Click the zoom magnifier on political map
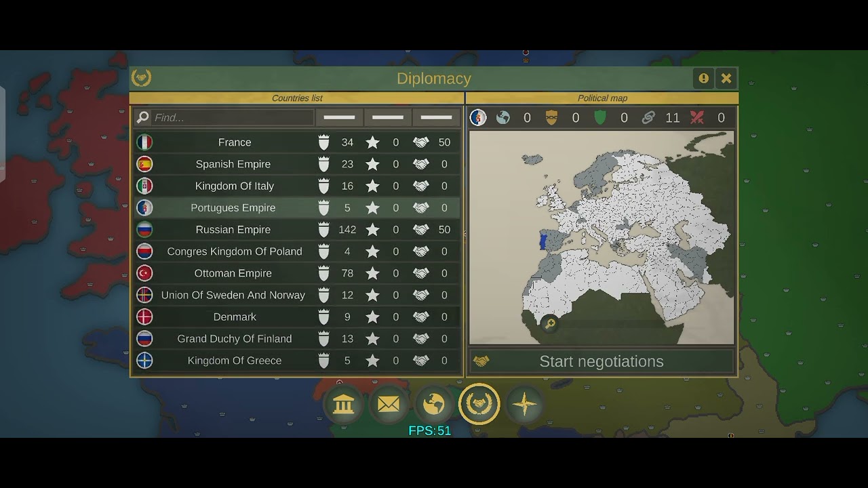 point(550,324)
